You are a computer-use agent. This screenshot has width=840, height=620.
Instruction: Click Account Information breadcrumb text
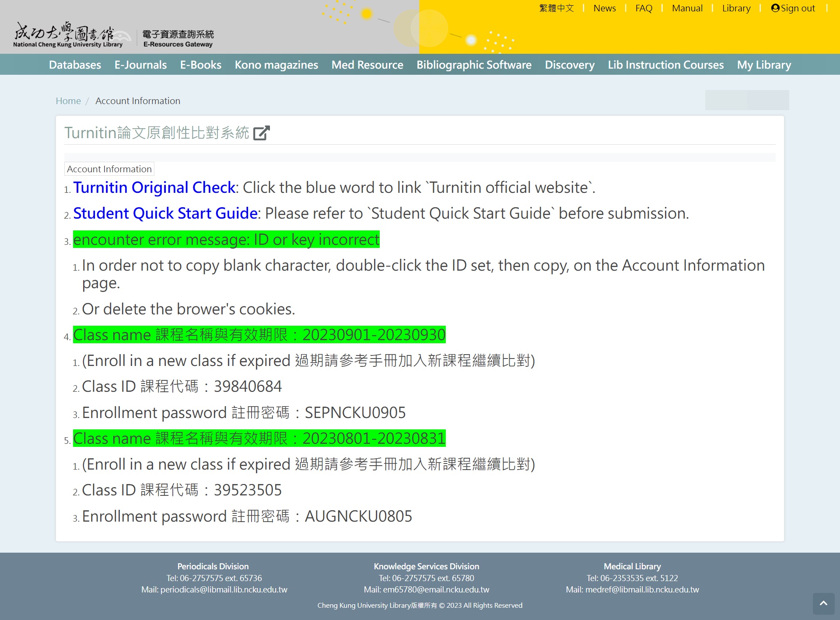click(138, 101)
